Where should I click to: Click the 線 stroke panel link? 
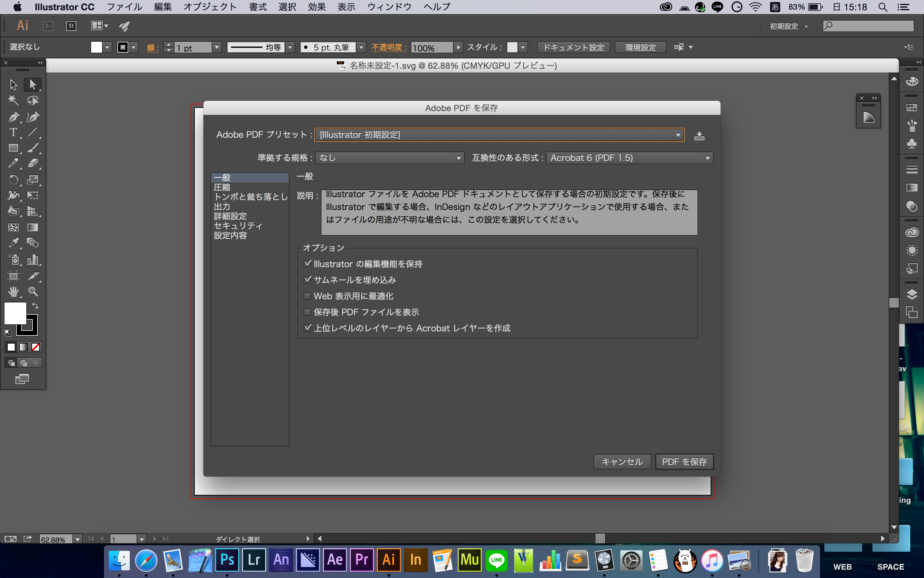click(153, 48)
